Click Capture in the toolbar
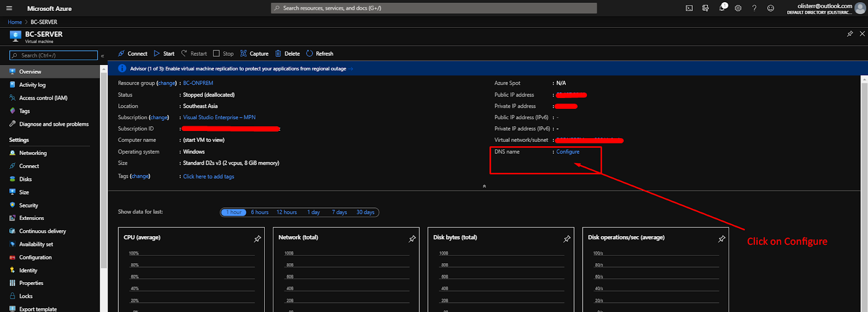Screen dimensions: 868x312 [x=254, y=54]
